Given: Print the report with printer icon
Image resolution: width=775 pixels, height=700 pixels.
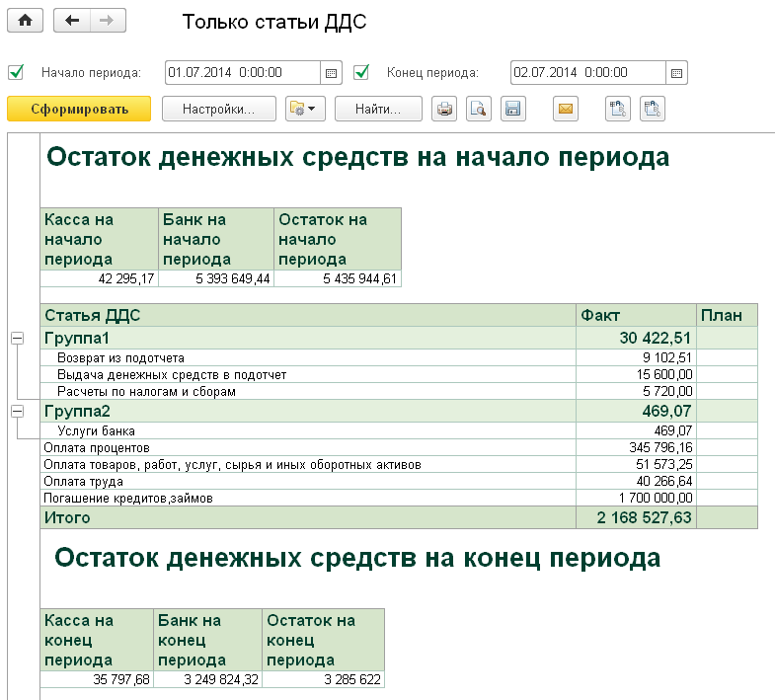Looking at the screenshot, I should coord(444,109).
